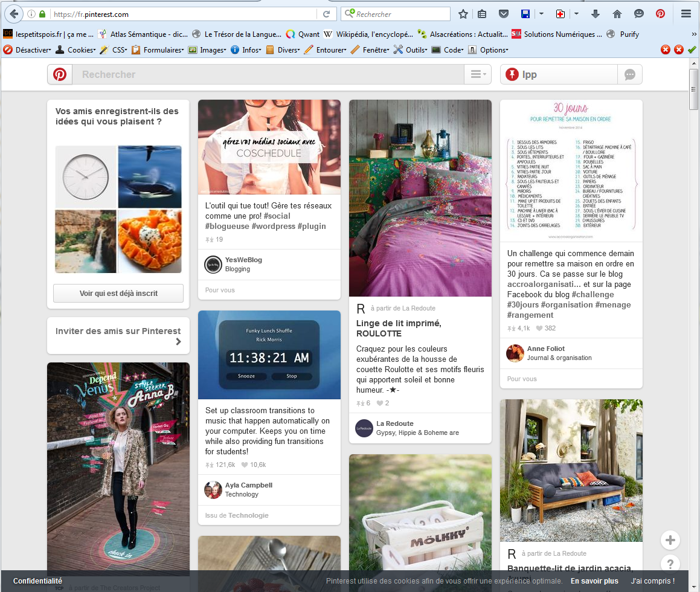Open the Pinterest categories dropdown menu
The image size is (700, 592).
point(478,74)
